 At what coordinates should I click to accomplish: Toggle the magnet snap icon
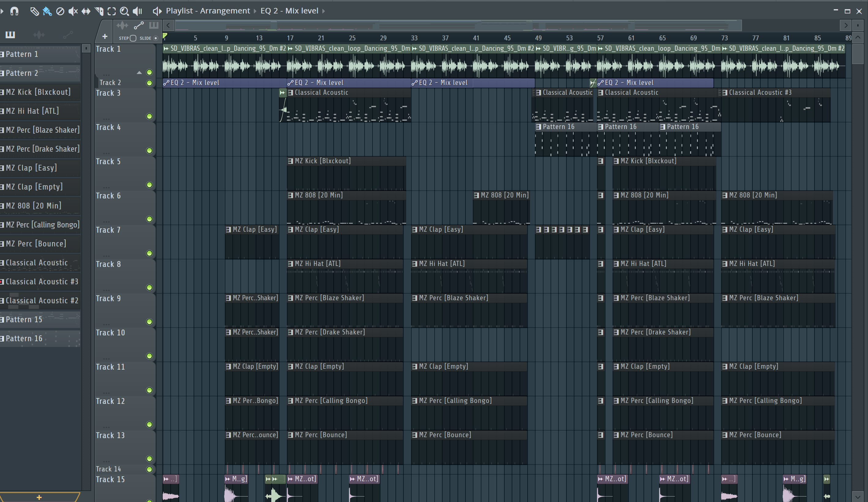14,11
